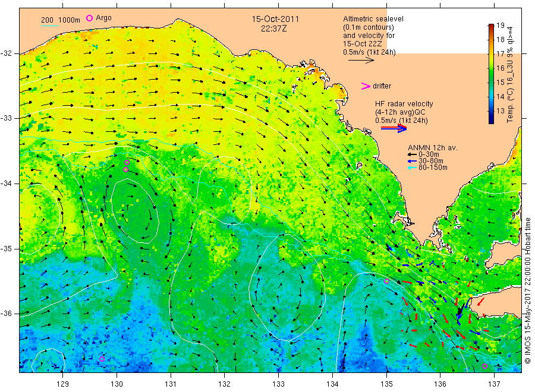This screenshot has height=392, width=535.
Task: Select the Argo float marker at 135°E
Action: tap(386, 281)
